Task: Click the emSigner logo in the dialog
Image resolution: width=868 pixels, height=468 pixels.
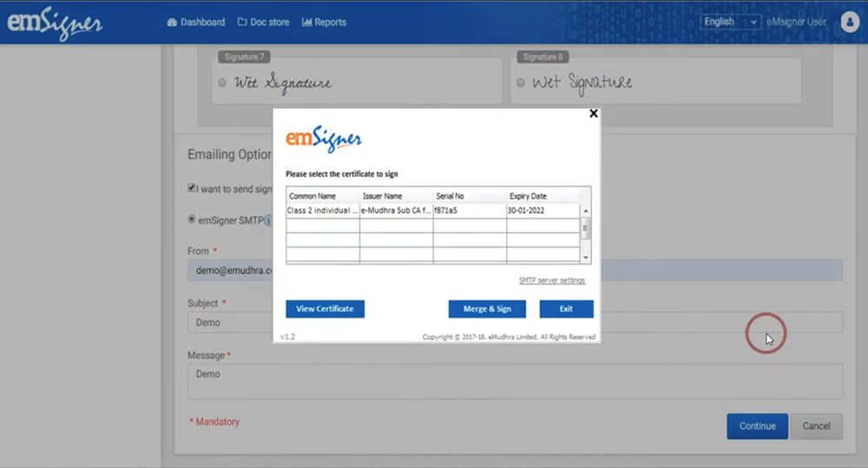Action: pyautogui.click(x=323, y=140)
